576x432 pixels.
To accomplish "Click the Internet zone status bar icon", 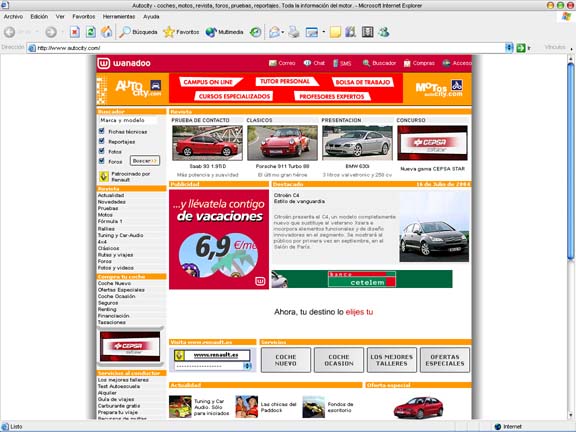I will 498,426.
